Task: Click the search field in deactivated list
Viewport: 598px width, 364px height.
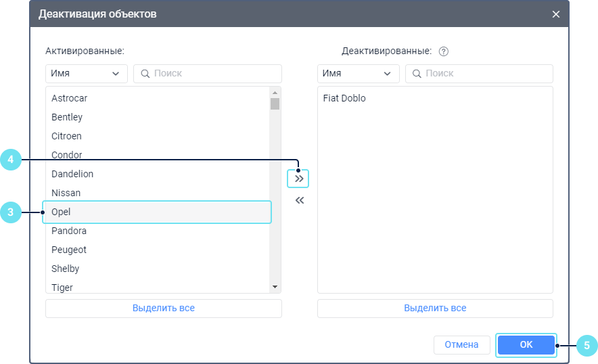Action: click(480, 74)
